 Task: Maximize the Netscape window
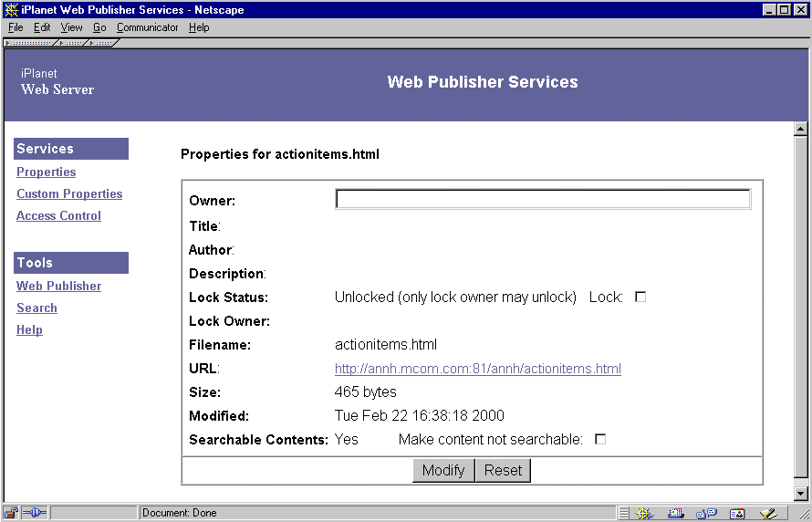pos(785,9)
